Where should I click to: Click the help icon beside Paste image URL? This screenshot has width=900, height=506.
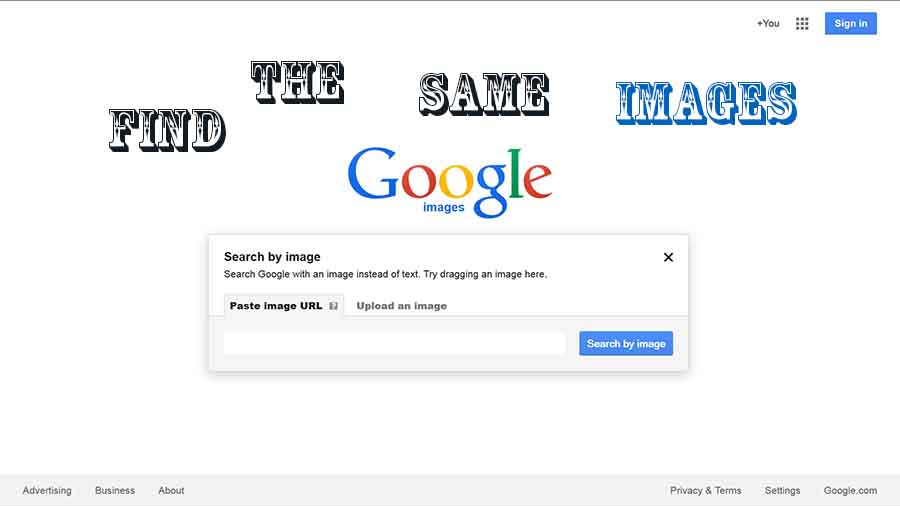pos(333,306)
